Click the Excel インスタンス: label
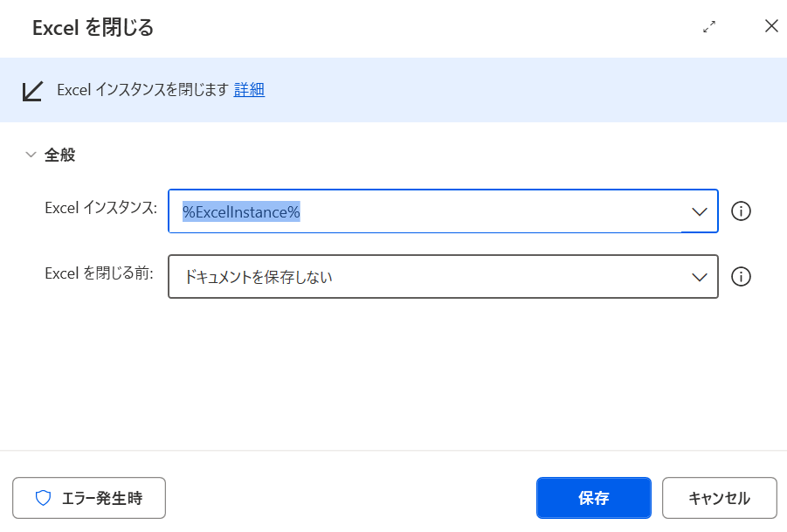Viewport: 787px width, 532px height. click(100, 208)
